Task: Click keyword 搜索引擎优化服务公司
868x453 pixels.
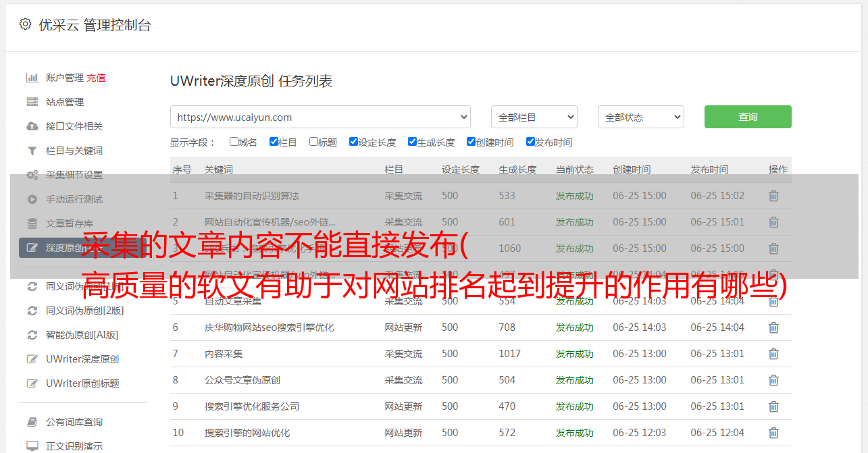Action: (252, 406)
